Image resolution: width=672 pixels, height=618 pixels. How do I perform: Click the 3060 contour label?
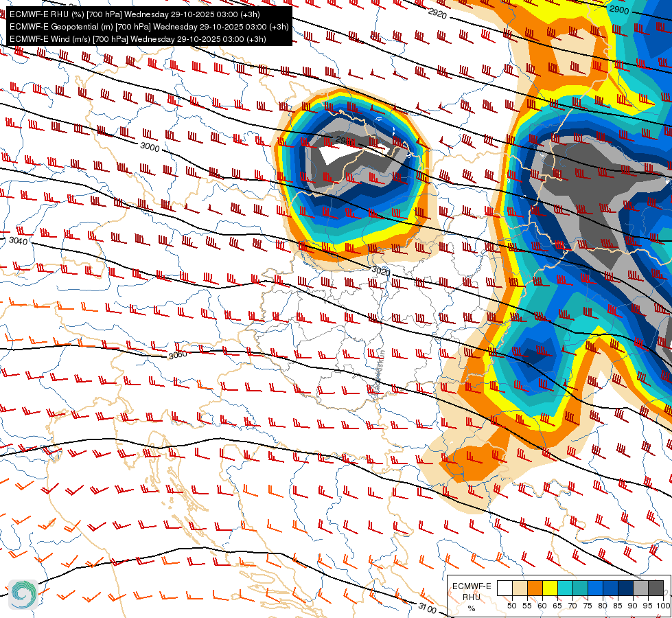[177, 355]
